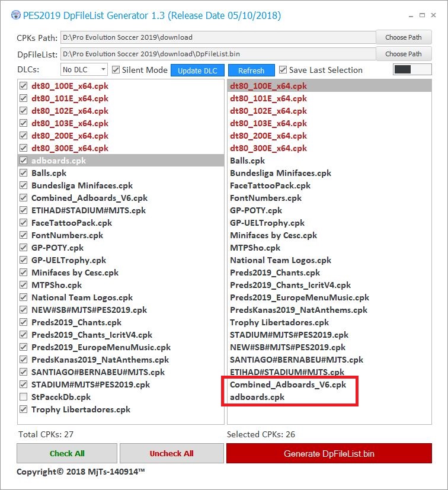Select National Team Logos.cpk in right list
The image size is (448, 490).
click(x=280, y=260)
